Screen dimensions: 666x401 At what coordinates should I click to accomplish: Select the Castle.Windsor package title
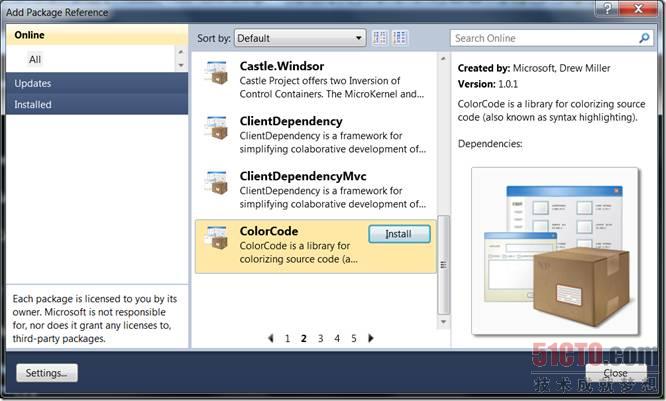pos(282,66)
